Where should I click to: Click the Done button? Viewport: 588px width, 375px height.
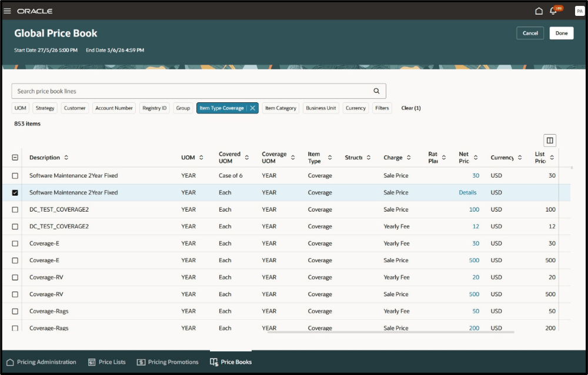pos(562,33)
